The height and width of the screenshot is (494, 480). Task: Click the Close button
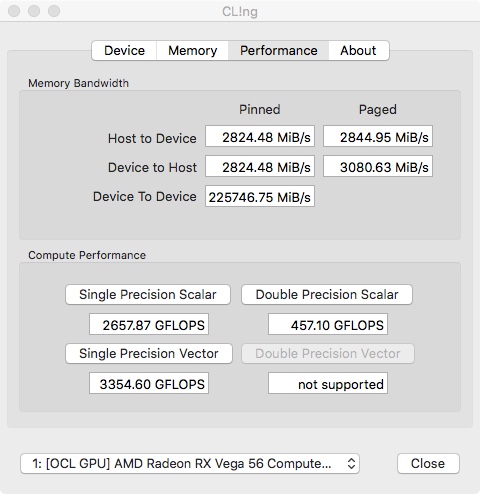(428, 463)
